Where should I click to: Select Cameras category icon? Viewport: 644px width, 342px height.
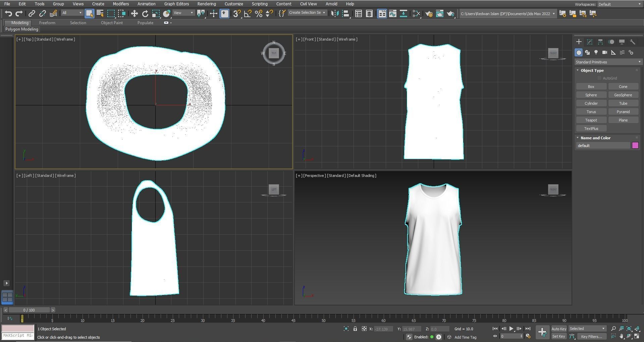pos(605,52)
